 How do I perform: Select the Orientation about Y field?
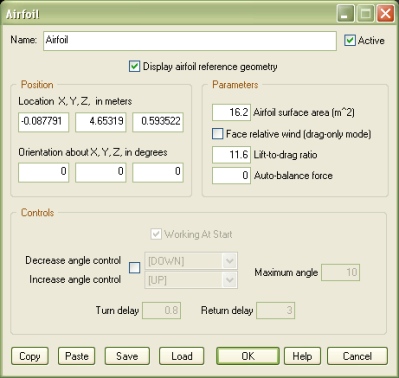(101, 172)
